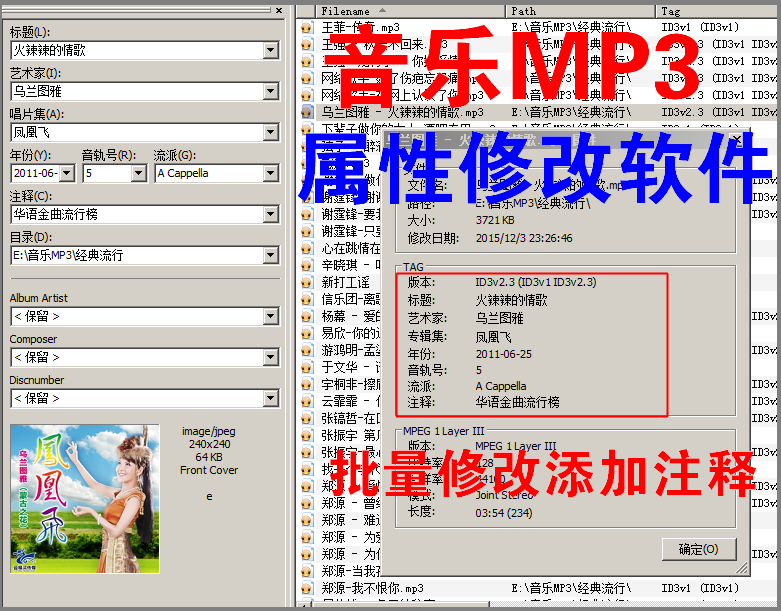Open the Discnumber dropdown arrow

coord(270,398)
